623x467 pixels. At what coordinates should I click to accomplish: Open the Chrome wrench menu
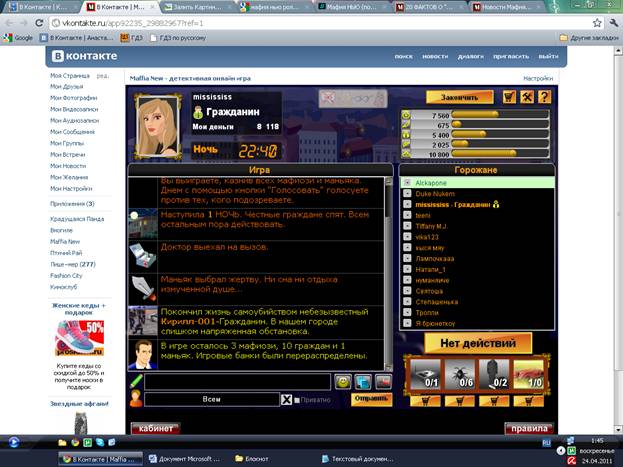tap(613, 23)
